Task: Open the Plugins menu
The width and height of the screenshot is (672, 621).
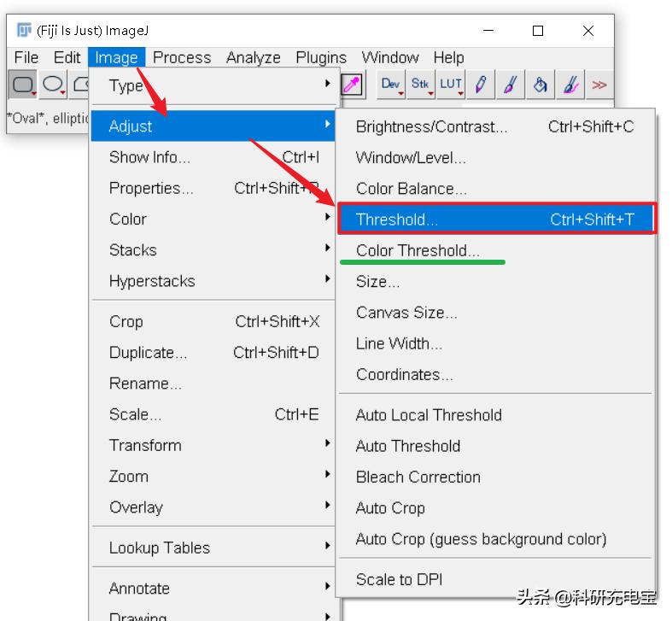Action: 321,57
